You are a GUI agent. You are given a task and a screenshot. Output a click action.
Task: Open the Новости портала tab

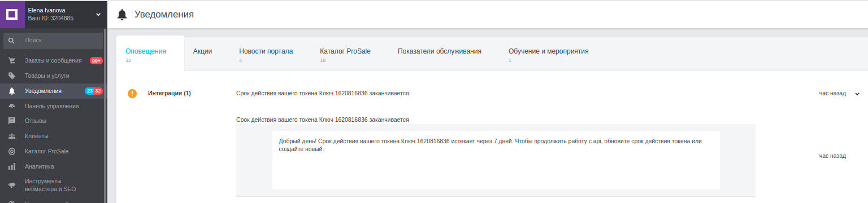tap(266, 51)
